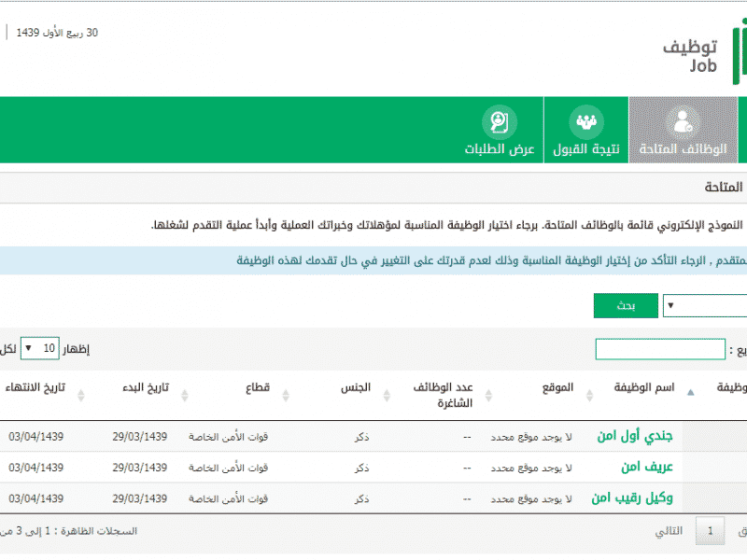
Task: Click sort arrows for الجنس column
Action: [x=286, y=395]
